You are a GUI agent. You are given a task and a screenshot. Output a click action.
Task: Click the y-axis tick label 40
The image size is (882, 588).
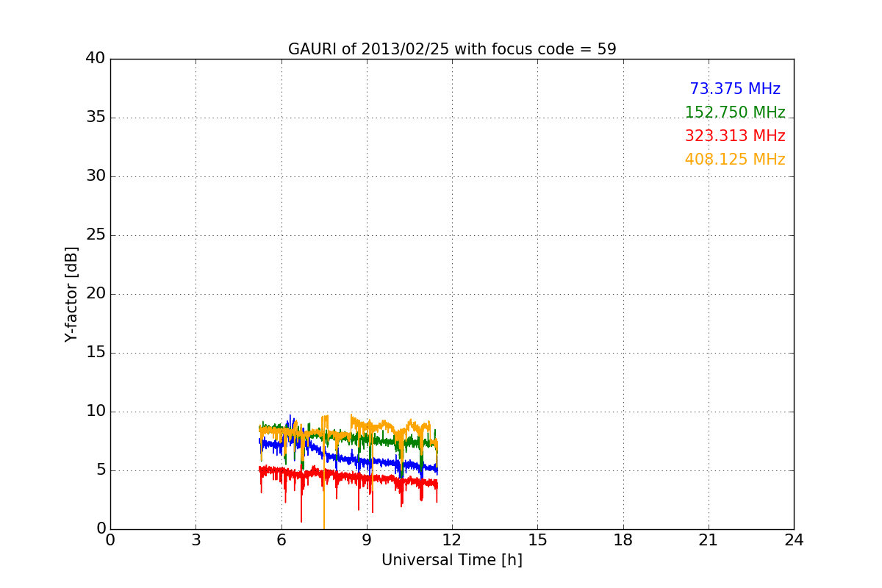click(96, 59)
